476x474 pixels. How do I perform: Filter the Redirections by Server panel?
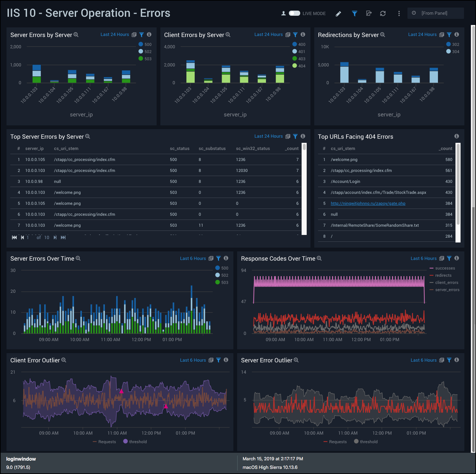[x=449, y=35]
